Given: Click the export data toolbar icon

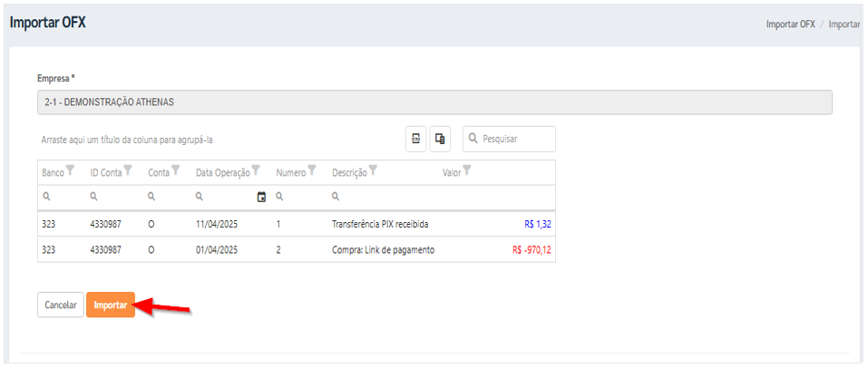Looking at the screenshot, I should 415,139.
